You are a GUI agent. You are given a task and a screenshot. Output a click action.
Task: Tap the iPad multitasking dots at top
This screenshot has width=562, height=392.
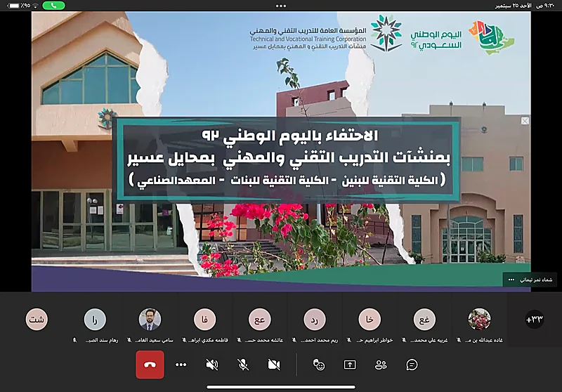click(281, 5)
